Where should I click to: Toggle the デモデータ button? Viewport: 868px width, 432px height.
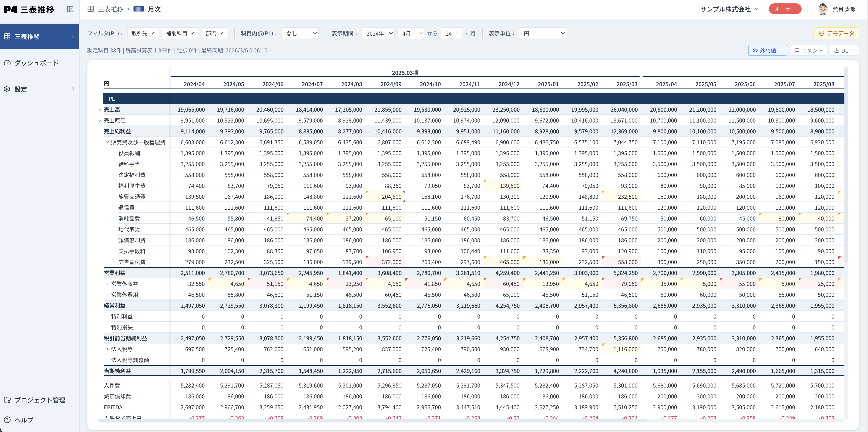[836, 33]
